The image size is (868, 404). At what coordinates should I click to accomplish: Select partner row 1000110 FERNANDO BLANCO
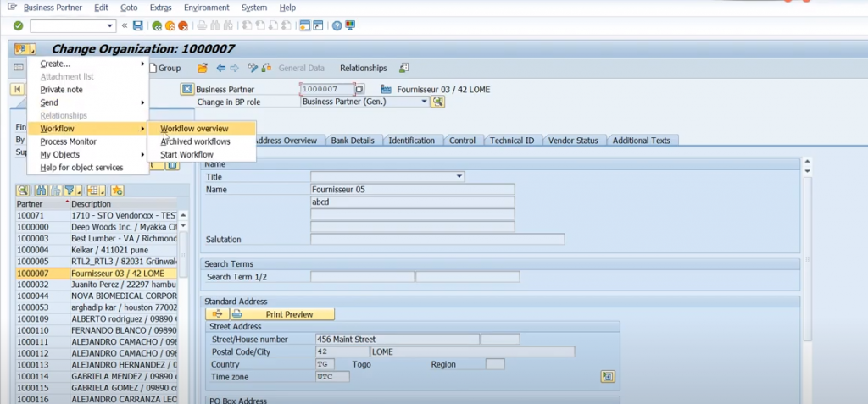pos(97,330)
